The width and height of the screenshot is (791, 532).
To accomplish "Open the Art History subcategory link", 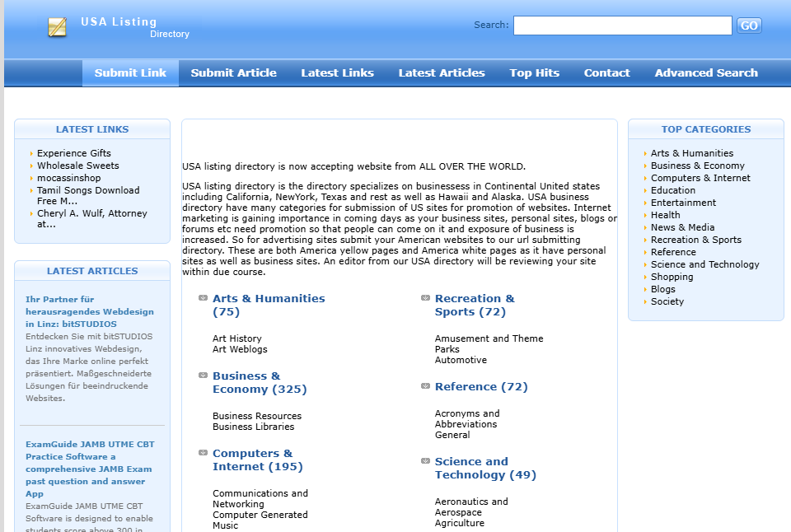I will pos(237,338).
